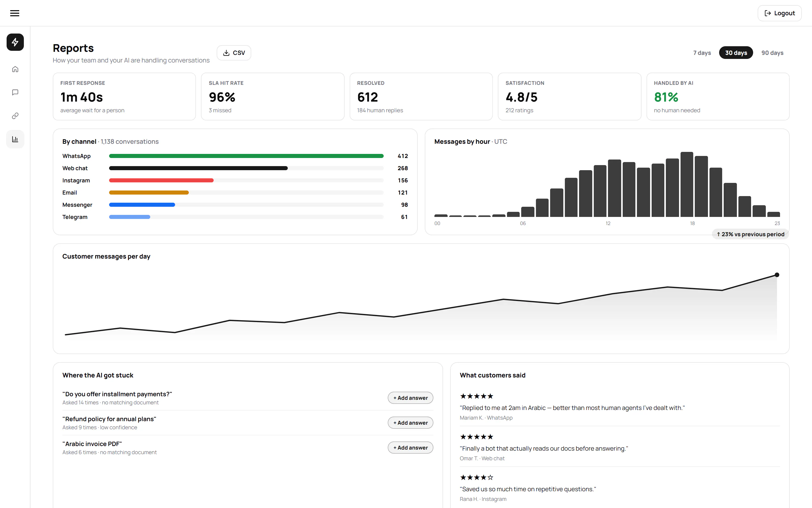The width and height of the screenshot is (812, 508).
Task: Click the "Saved us so much time" quote
Action: coord(528,489)
